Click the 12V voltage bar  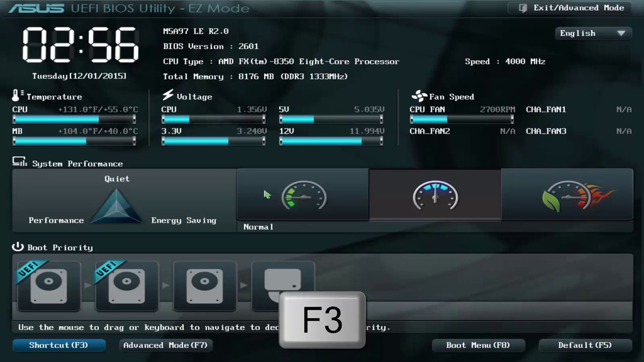click(x=331, y=141)
